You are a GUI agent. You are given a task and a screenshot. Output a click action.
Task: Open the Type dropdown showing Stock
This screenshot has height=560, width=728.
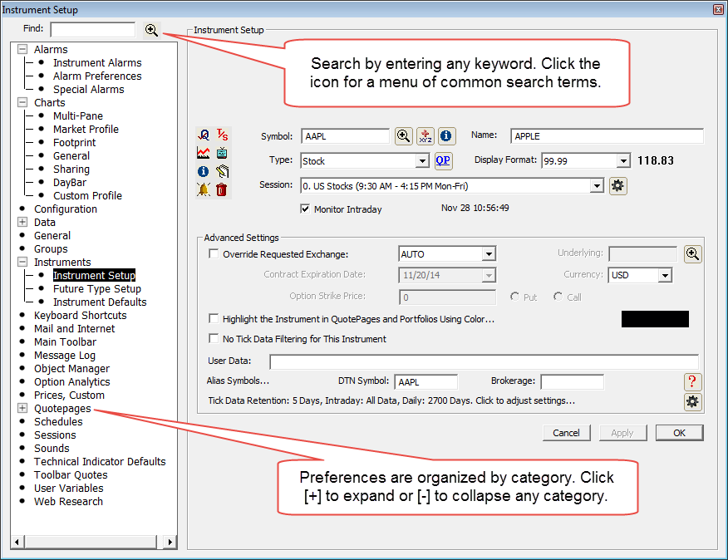[x=422, y=161]
